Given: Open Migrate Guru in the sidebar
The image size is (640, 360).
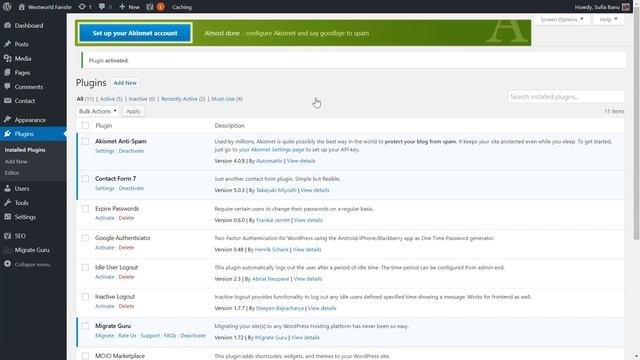Looking at the screenshot, I should (33, 250).
